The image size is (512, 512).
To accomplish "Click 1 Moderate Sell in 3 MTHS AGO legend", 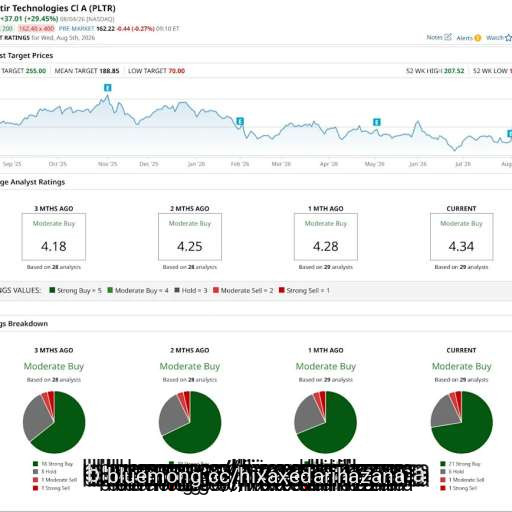I will (x=59, y=480).
